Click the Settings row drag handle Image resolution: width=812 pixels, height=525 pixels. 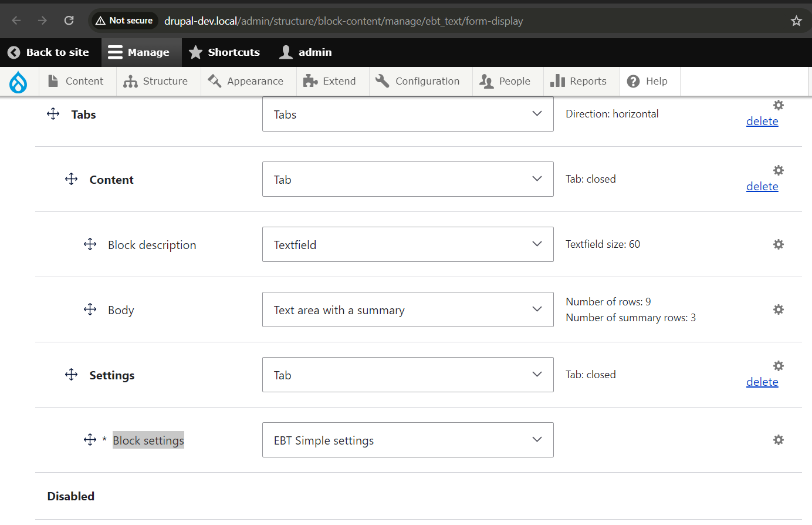click(72, 375)
